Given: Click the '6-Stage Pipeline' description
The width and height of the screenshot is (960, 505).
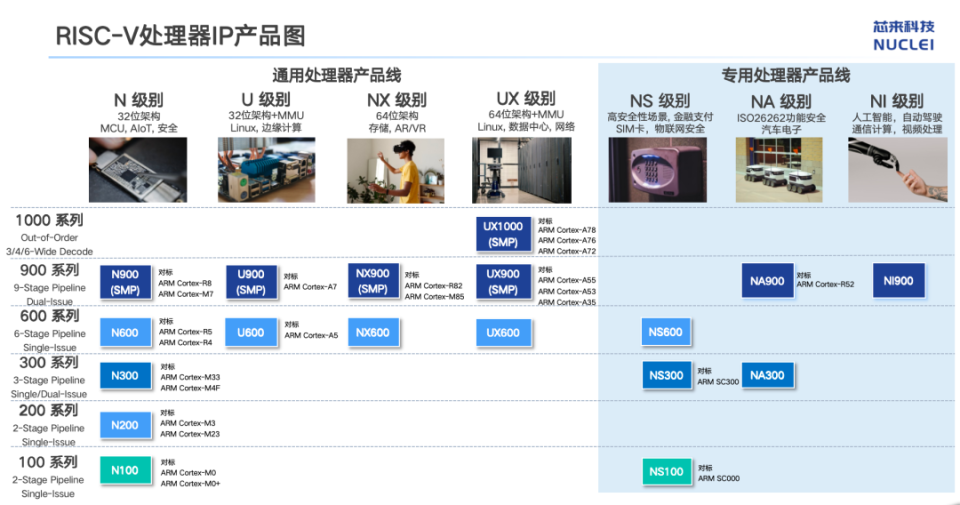Looking at the screenshot, I should click(50, 334).
